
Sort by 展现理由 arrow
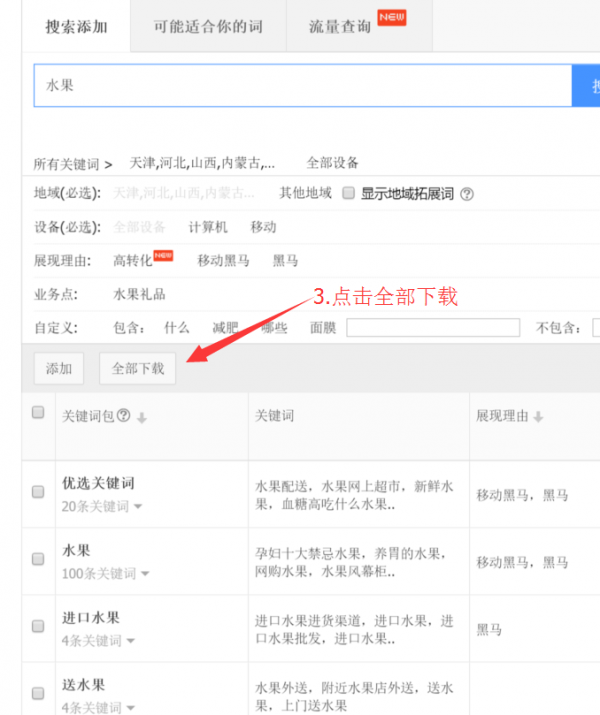[538, 416]
